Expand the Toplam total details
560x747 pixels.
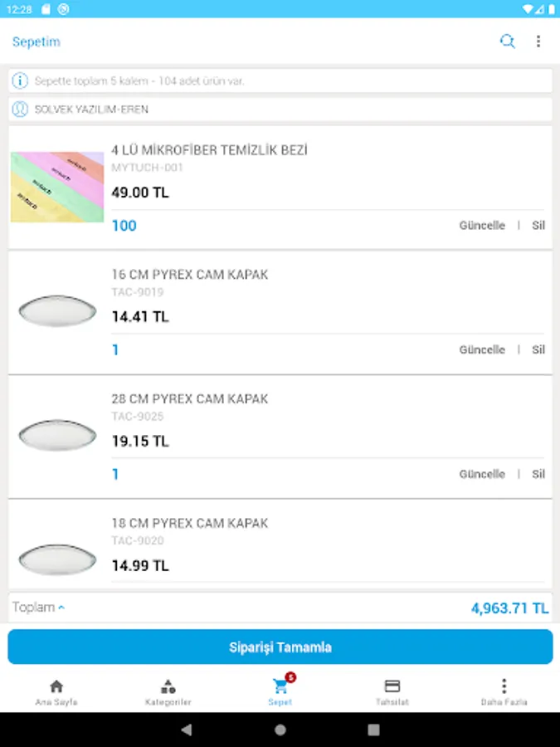click(x=38, y=608)
